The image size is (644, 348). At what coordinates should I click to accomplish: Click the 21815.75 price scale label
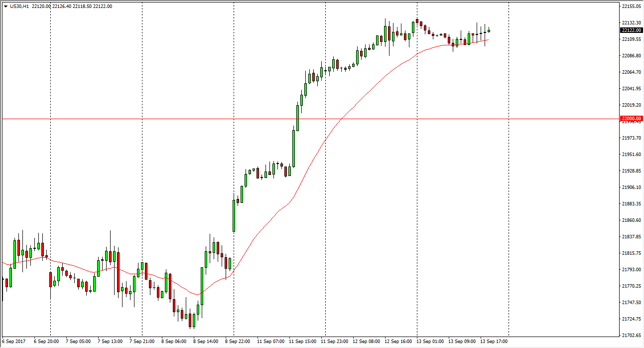click(631, 253)
